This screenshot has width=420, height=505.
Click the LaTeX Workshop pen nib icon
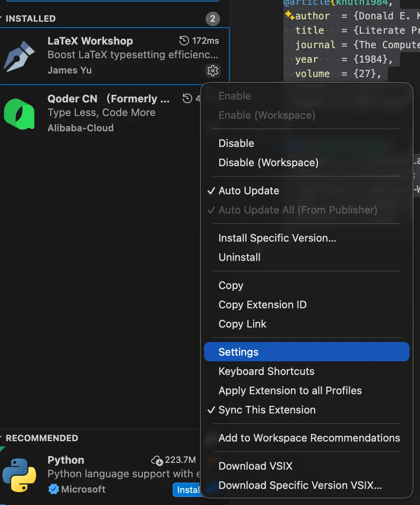coord(19,56)
